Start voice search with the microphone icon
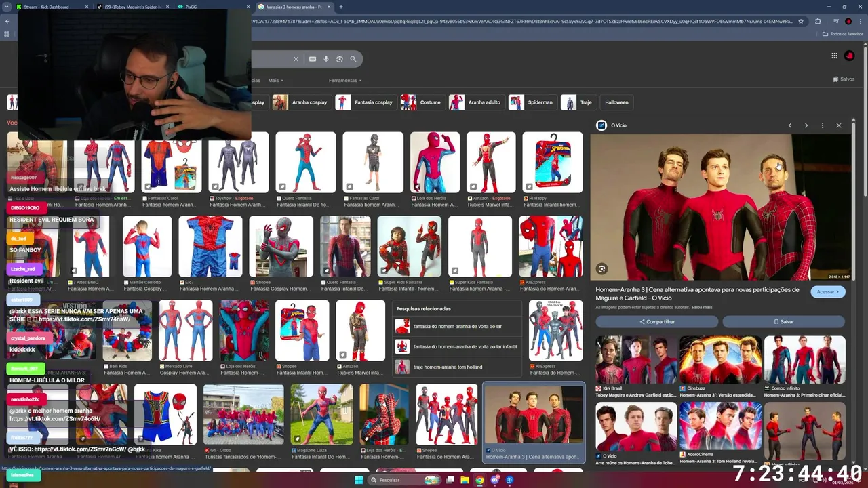 pyautogui.click(x=326, y=59)
